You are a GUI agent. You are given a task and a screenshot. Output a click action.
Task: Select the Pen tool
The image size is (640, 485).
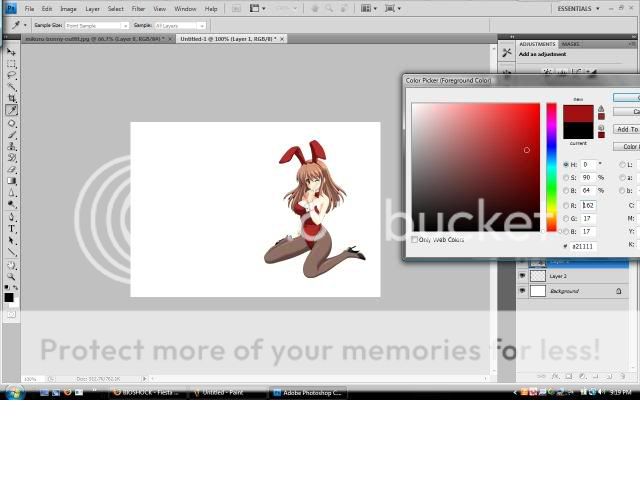(x=11, y=217)
